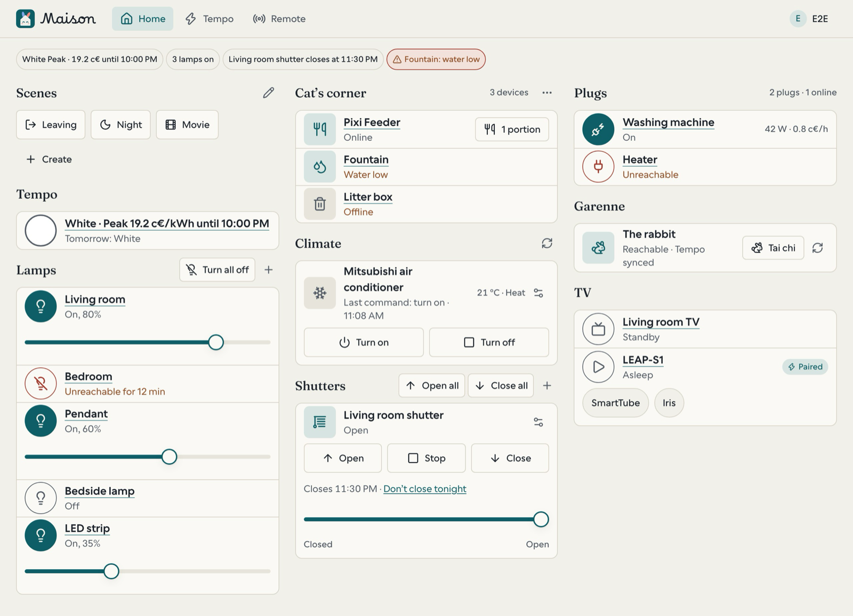The height and width of the screenshot is (616, 853).
Task: Click the white Tempo color circle
Action: tap(41, 231)
